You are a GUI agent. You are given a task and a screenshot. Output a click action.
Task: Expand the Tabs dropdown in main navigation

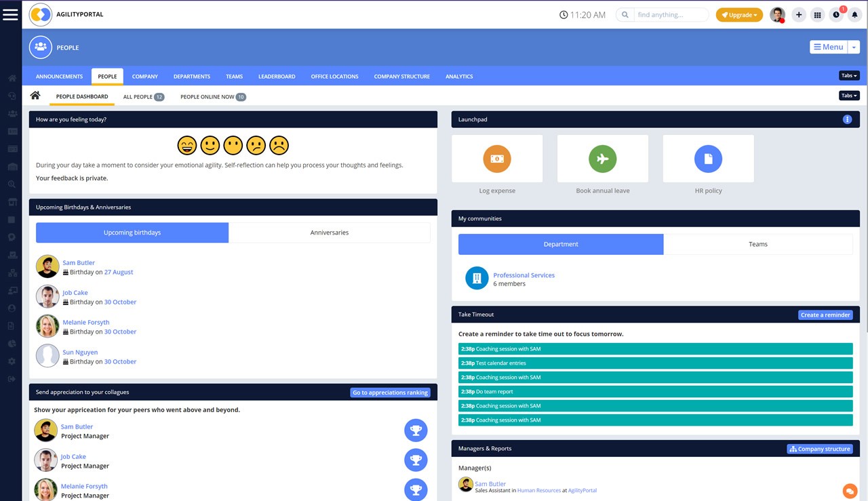[849, 76]
